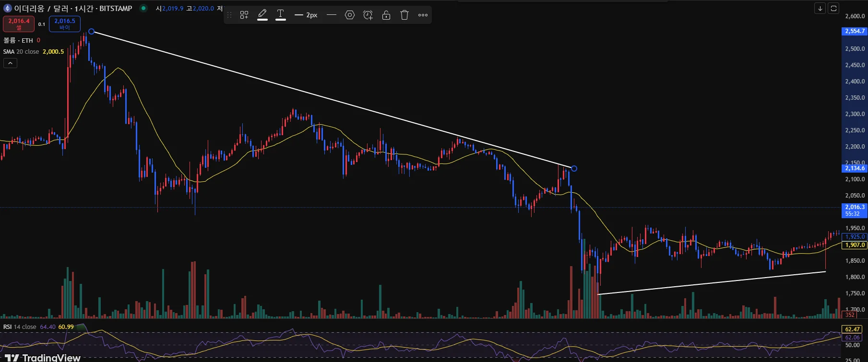This screenshot has width=868, height=362.
Task: Click the 1,925.0 price axis label
Action: coord(855,237)
